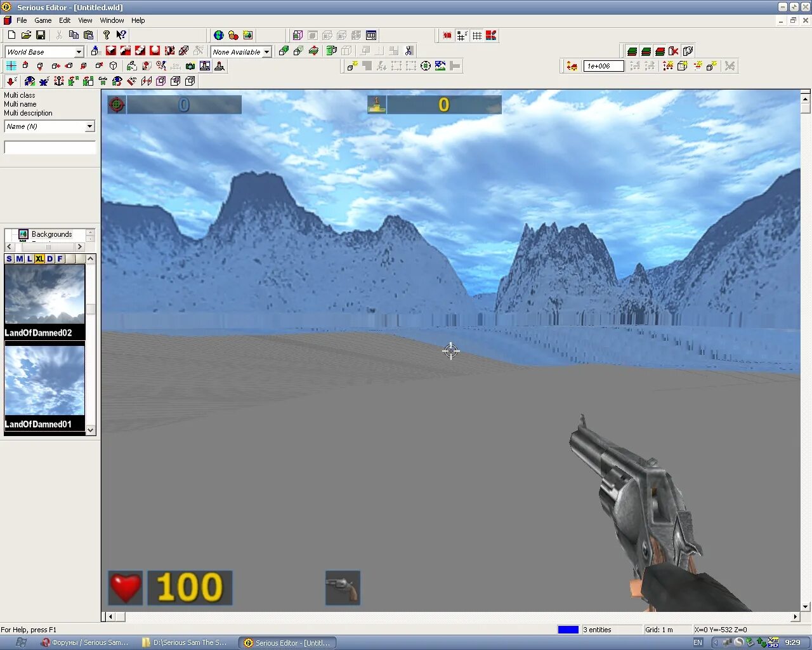Click the 1e+006 value field
Screen dimensions: 812x650
tap(603, 65)
